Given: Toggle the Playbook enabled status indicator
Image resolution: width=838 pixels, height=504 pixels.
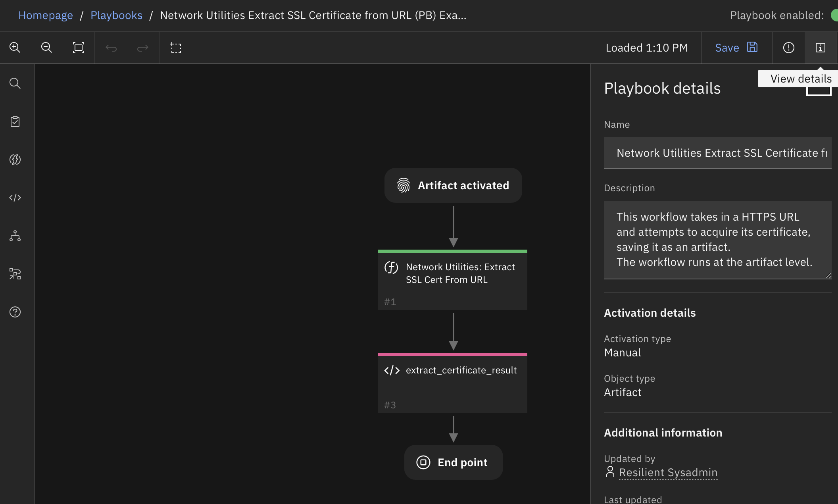Looking at the screenshot, I should [836, 15].
